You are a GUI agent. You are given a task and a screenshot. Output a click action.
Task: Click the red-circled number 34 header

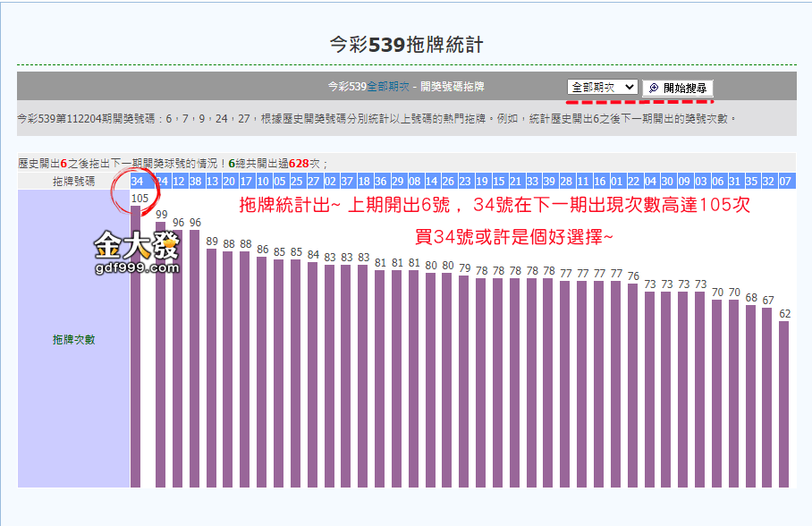[x=137, y=181]
